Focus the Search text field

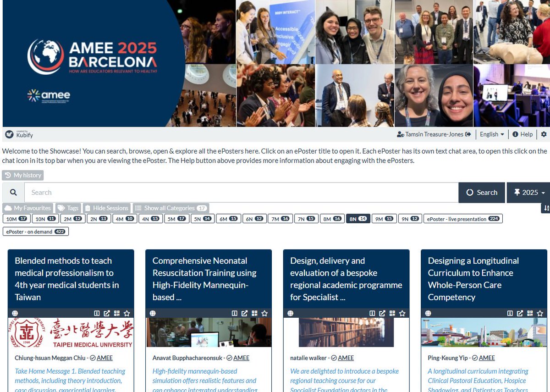241,193
